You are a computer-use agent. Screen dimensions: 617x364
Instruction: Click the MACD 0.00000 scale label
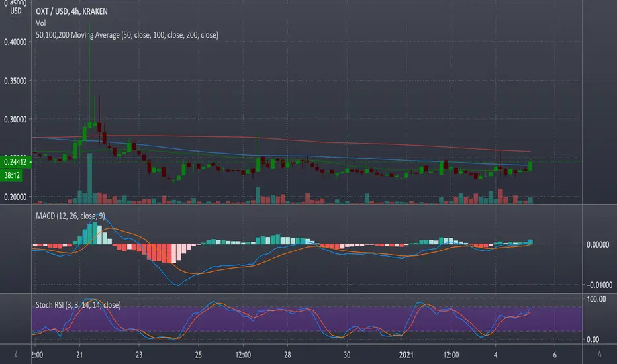[598, 244]
